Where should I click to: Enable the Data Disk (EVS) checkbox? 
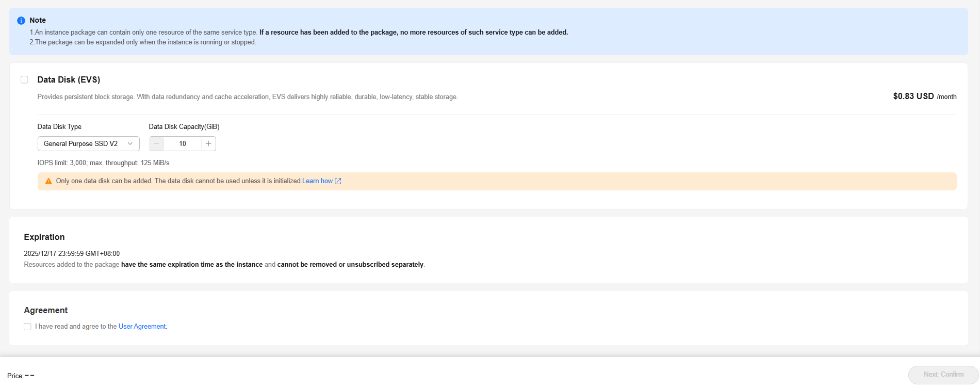coord(24,79)
